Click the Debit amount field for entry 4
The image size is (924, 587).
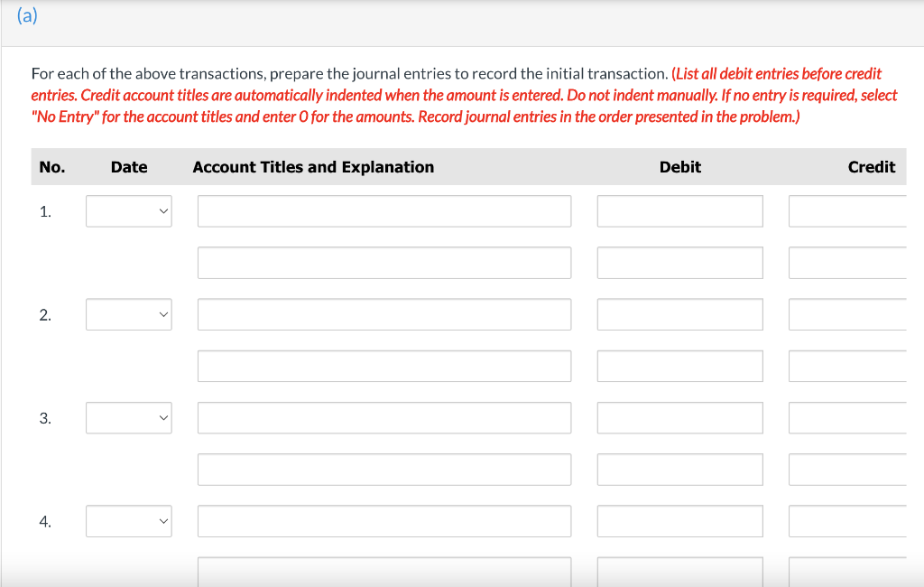(679, 520)
